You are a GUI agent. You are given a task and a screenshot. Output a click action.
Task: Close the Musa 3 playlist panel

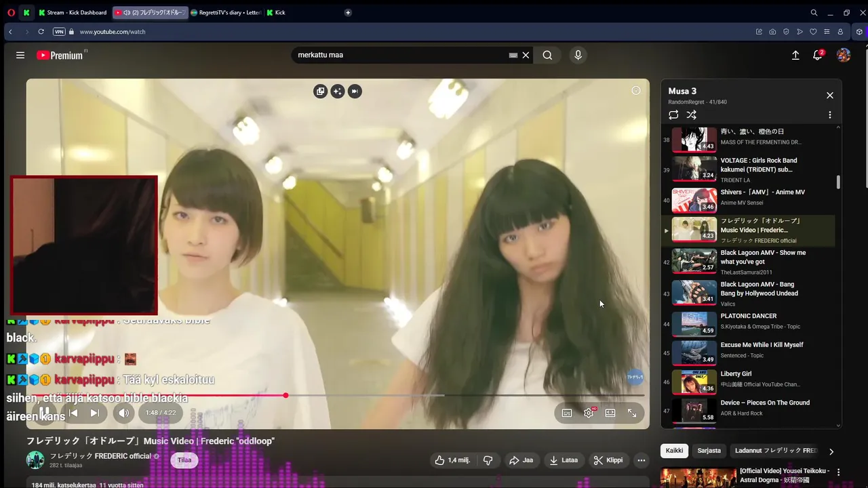[829, 96]
